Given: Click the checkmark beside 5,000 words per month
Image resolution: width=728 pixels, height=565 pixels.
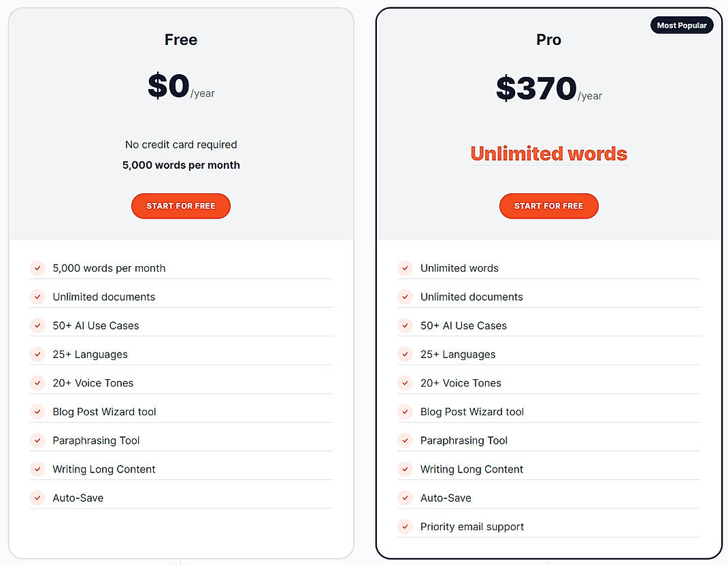Looking at the screenshot, I should coord(37,268).
